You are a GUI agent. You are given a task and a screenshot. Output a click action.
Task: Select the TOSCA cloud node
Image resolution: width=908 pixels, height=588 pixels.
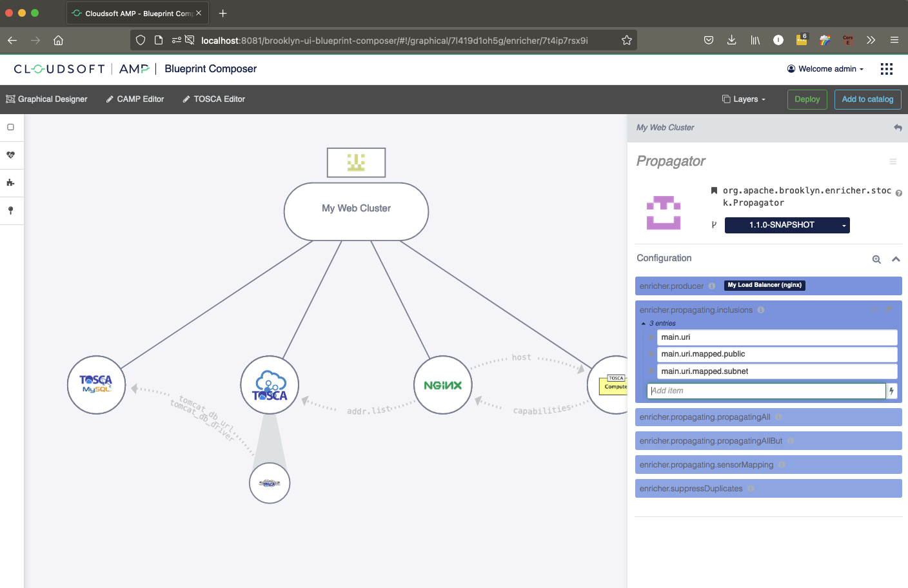[270, 385]
